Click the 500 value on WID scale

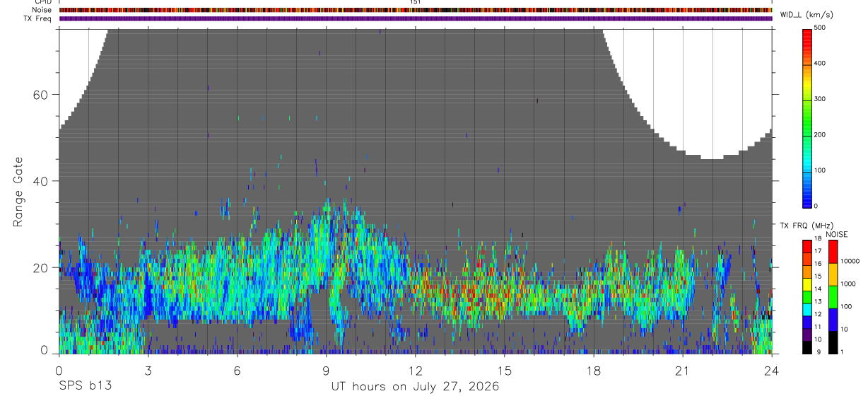tap(820, 28)
